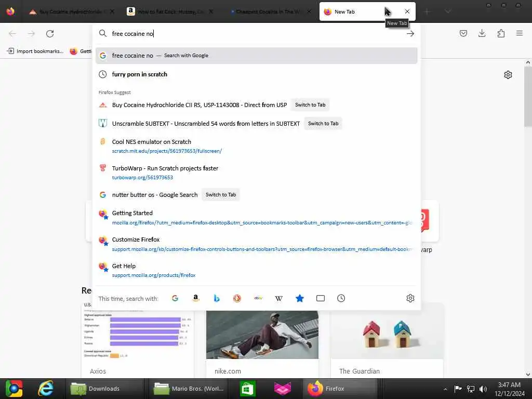
Task: Open the Get Help suggestion
Action: pos(256,270)
